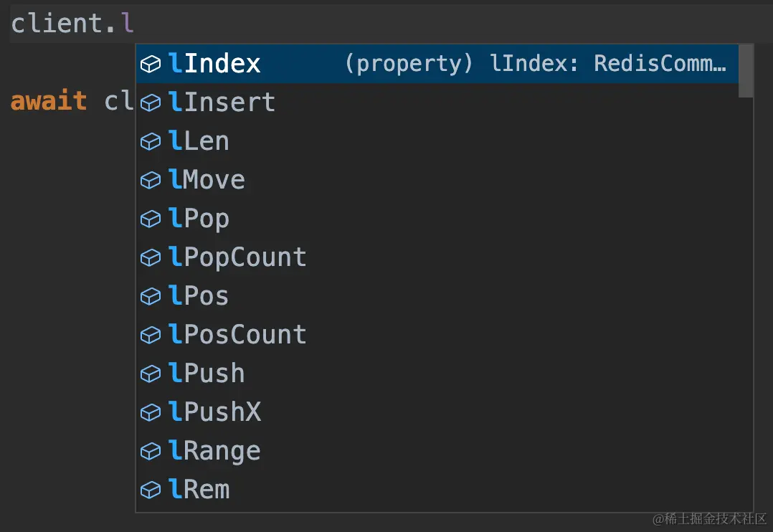Click the property icon beside lPos

[x=151, y=296]
